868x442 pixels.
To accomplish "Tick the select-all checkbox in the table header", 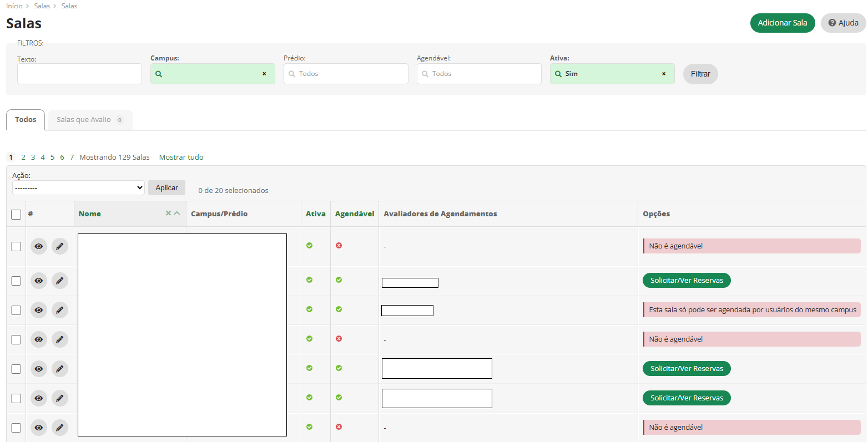I will point(16,215).
